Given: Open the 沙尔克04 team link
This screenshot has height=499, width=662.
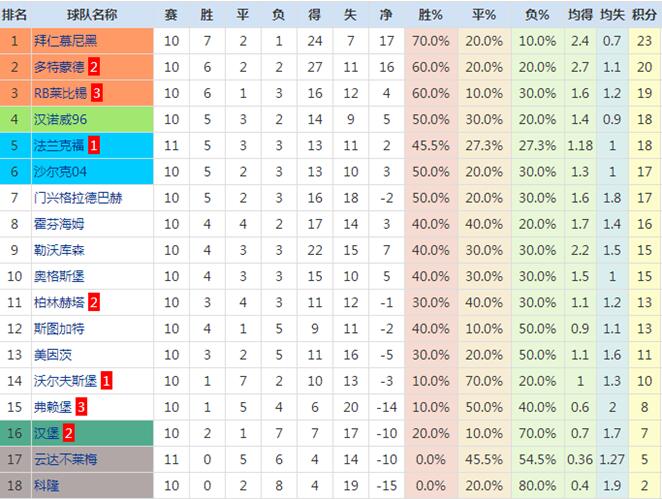Looking at the screenshot, I should click(x=60, y=172).
